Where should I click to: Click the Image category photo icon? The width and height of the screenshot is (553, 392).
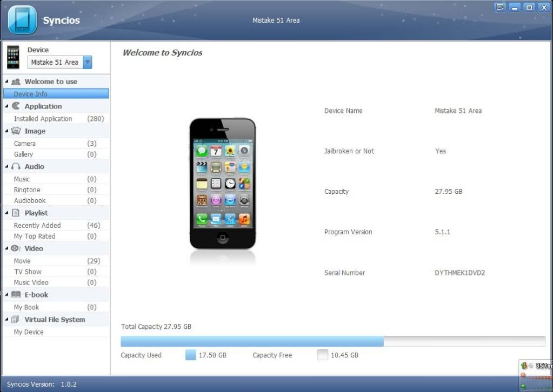point(16,131)
